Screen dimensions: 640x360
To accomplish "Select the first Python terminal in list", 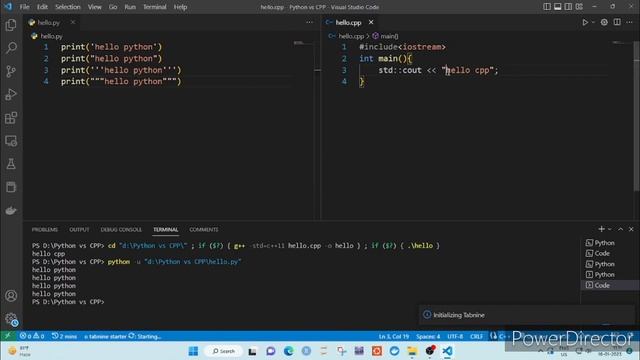I will coord(610,243).
